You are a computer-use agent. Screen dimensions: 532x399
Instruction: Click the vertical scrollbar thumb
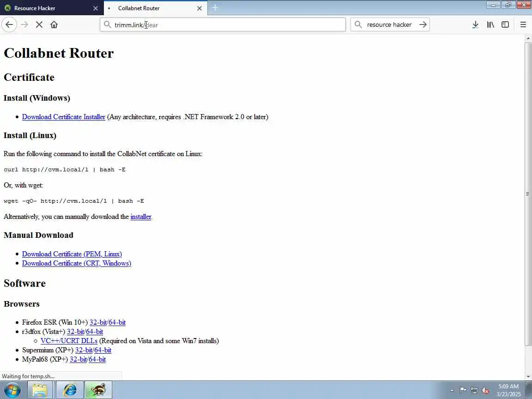[528, 194]
